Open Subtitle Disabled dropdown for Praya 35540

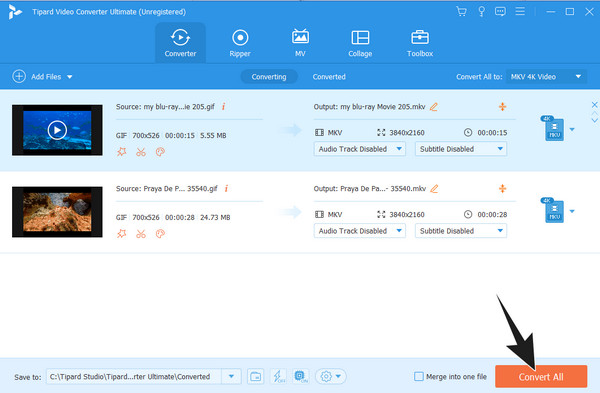[461, 231]
